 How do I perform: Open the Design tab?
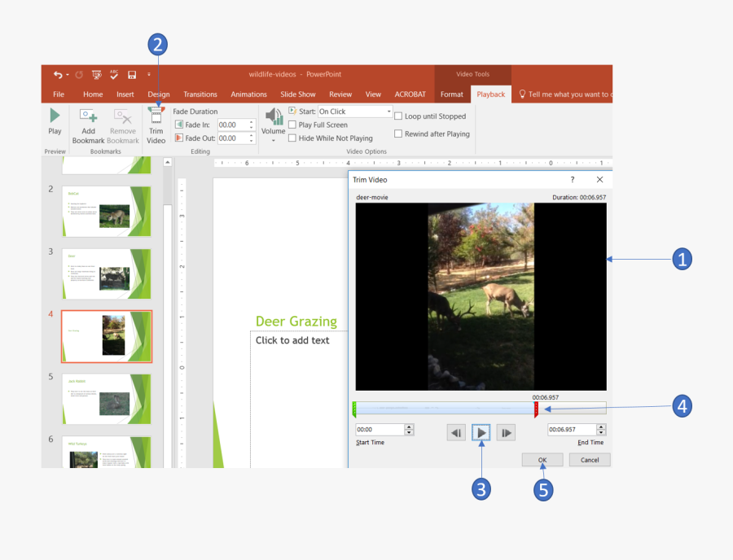[x=159, y=94]
